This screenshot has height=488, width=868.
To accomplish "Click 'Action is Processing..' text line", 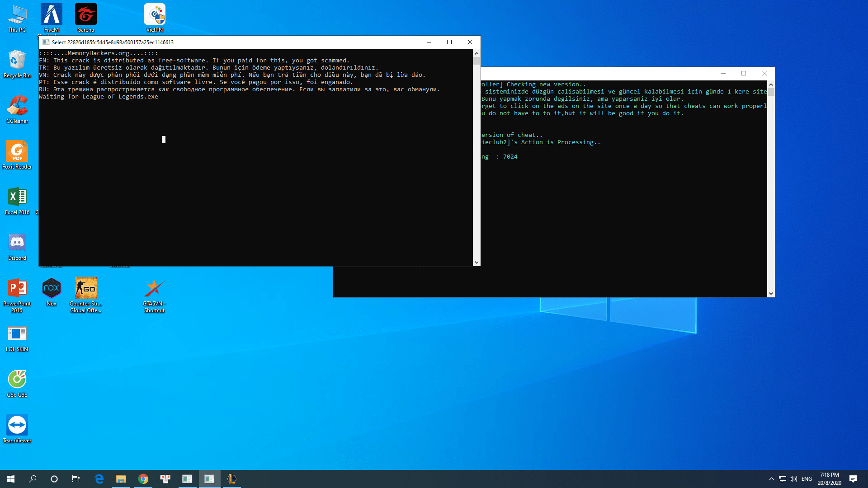I will [561, 142].
